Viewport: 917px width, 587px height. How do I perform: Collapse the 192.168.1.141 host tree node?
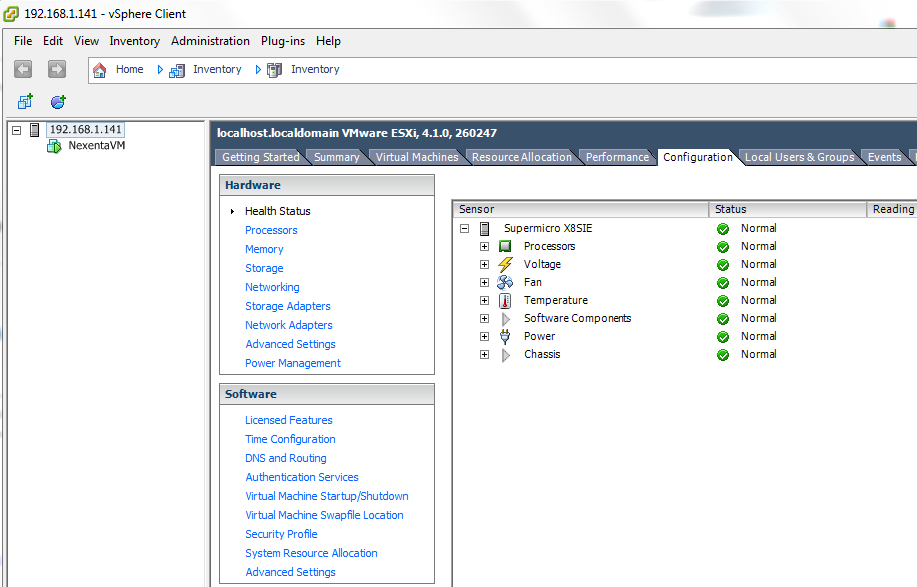click(16, 130)
